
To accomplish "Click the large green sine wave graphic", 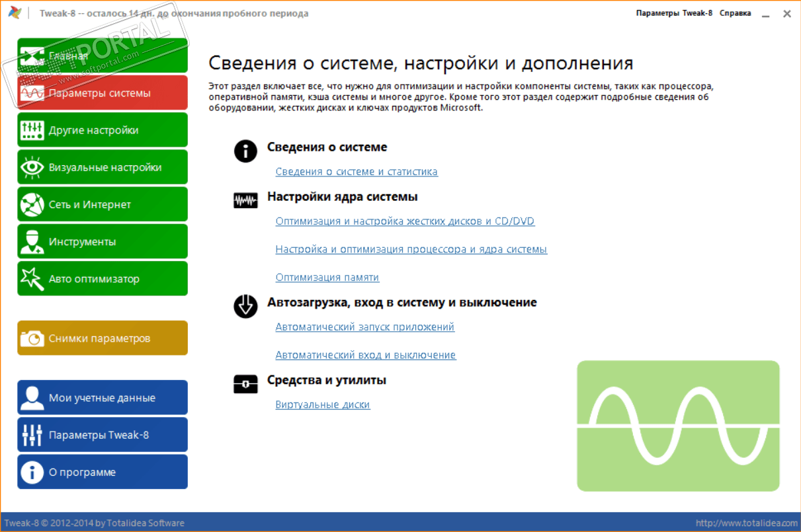I will 678,426.
